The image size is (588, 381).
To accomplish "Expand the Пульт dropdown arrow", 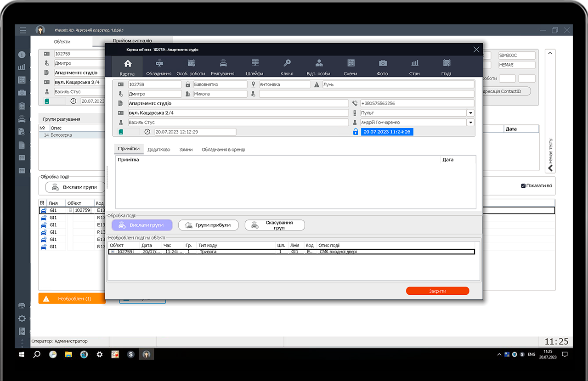I will coord(470,113).
